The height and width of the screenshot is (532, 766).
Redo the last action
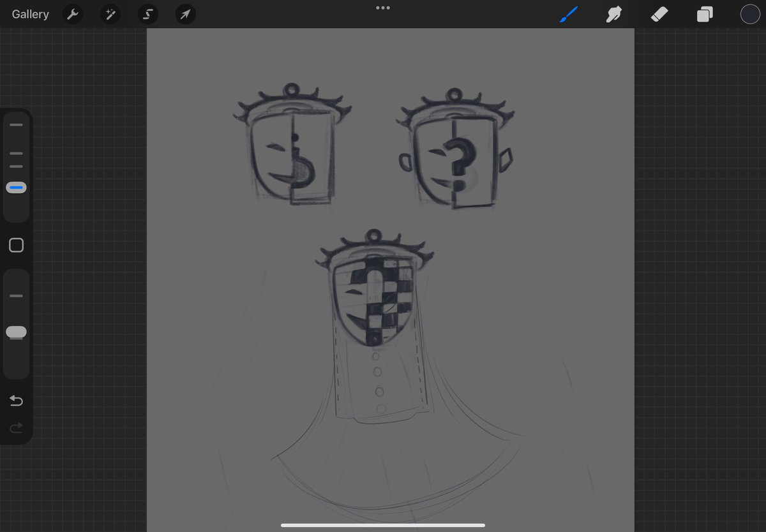(16, 427)
